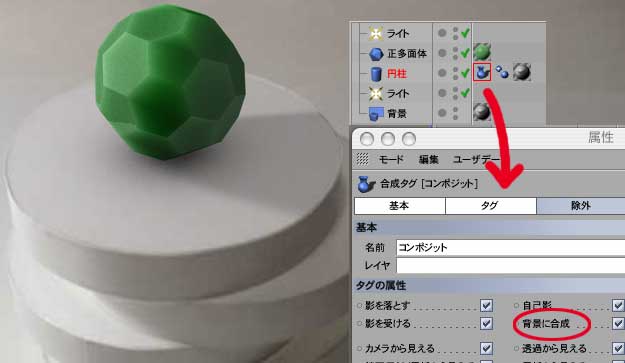
Task: Toggle visibility dots of ライト above 正多面体
Action: pos(455,33)
